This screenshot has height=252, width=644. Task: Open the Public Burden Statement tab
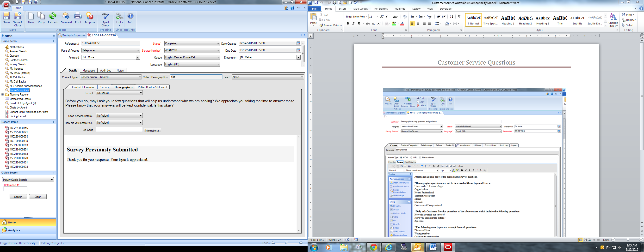pyautogui.click(x=152, y=87)
